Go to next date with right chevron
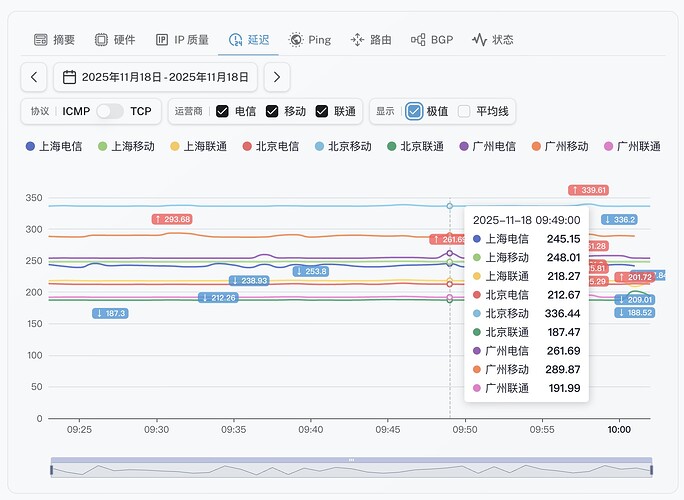The image size is (684, 500). [277, 77]
